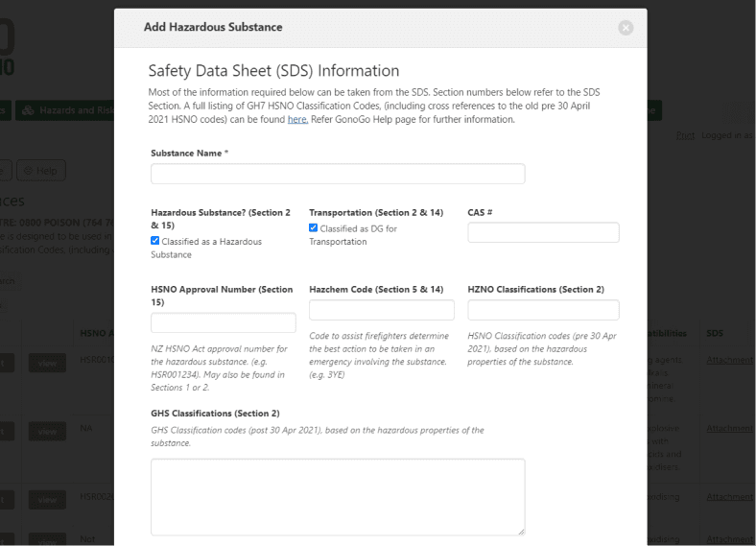Toggle Classified as DG for Transportation checkbox
Viewport: 756px width, 546px height.
314,228
